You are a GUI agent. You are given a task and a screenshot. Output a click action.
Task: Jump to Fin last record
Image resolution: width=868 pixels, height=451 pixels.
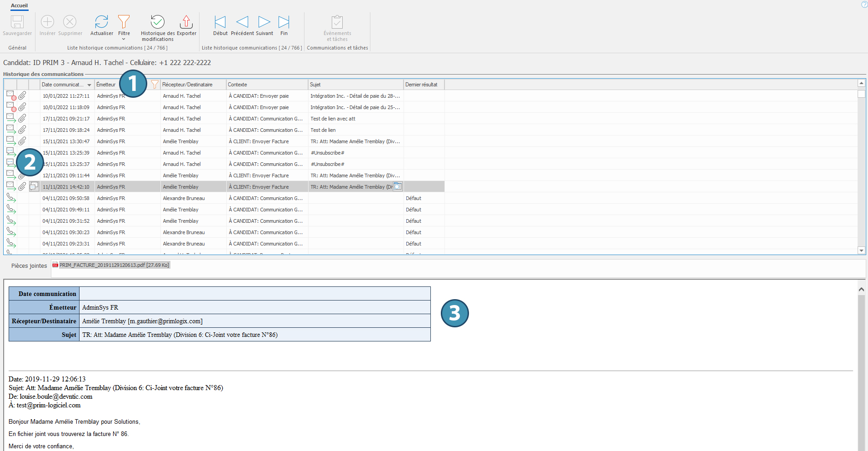[284, 22]
